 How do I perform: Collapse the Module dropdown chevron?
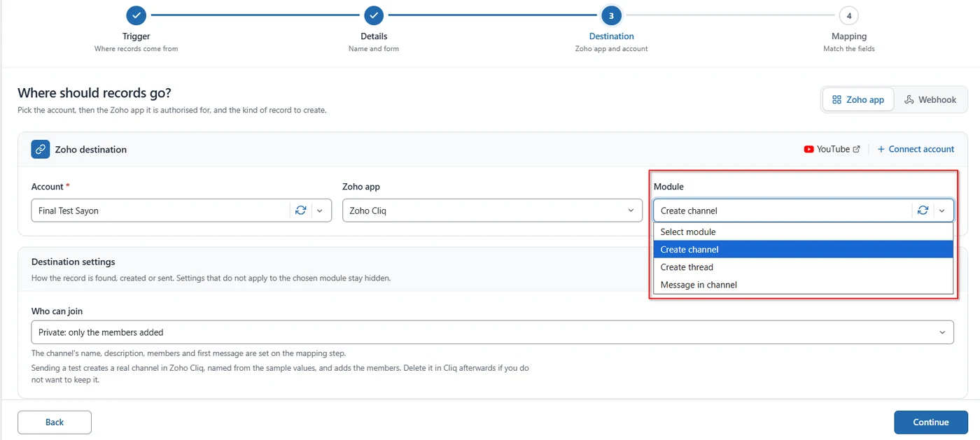942,211
